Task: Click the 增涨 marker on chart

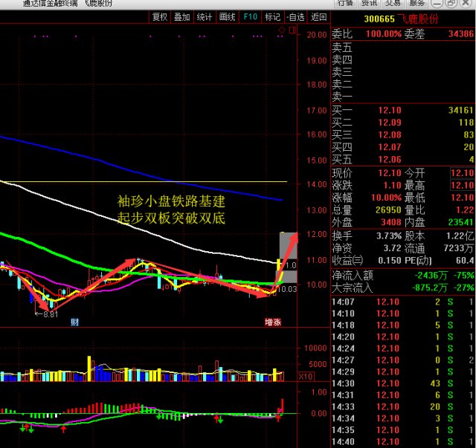Action: click(274, 322)
